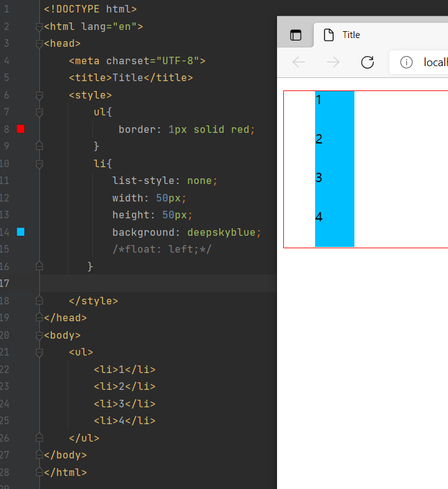
Task: Click the blue list item 3 in browser page
Action: (x=334, y=188)
